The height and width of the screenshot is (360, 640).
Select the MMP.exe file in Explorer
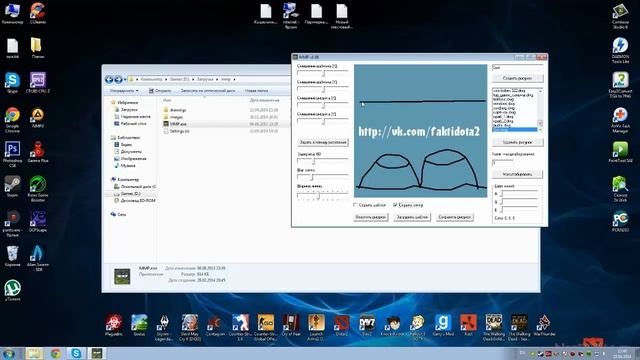(178, 124)
